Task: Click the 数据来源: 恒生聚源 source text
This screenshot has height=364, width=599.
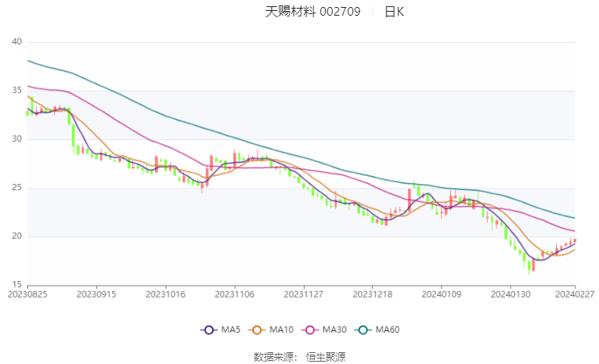Action: [299, 357]
